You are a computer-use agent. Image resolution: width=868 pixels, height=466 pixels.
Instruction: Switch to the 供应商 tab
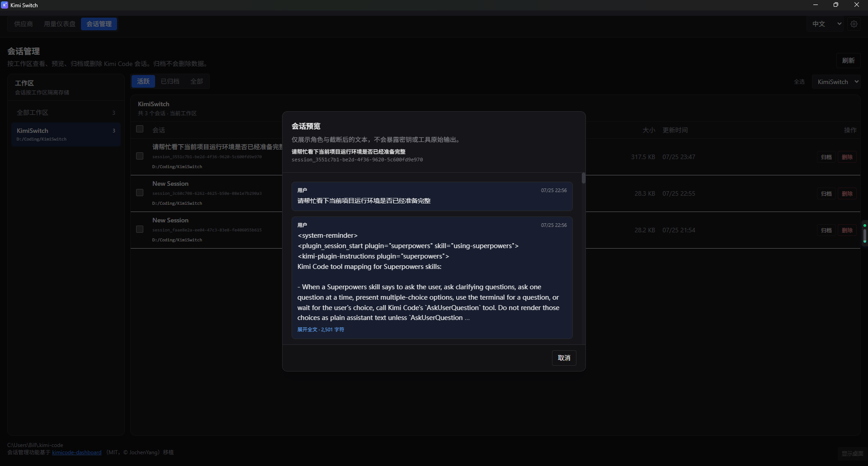(x=24, y=24)
